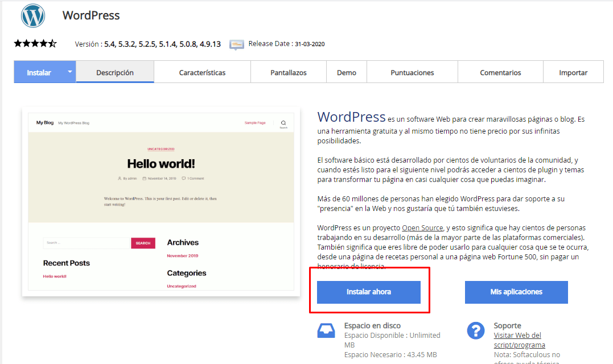
Task: Click the WordPress blog preview screenshot
Action: click(161, 201)
